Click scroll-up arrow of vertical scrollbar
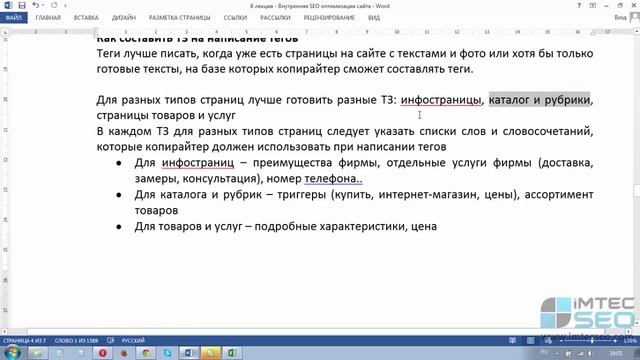This screenshot has width=640, height=360. click(636, 31)
